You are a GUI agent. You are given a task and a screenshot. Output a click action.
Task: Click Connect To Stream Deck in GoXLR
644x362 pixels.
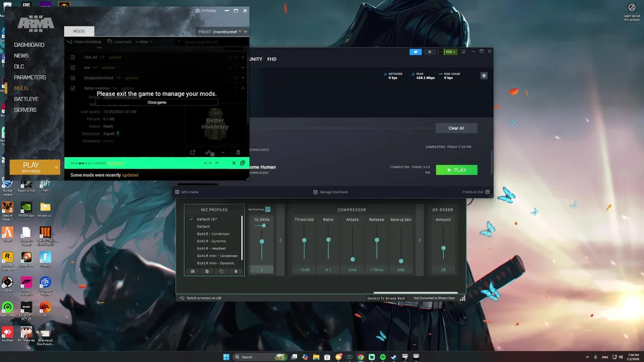click(x=386, y=298)
